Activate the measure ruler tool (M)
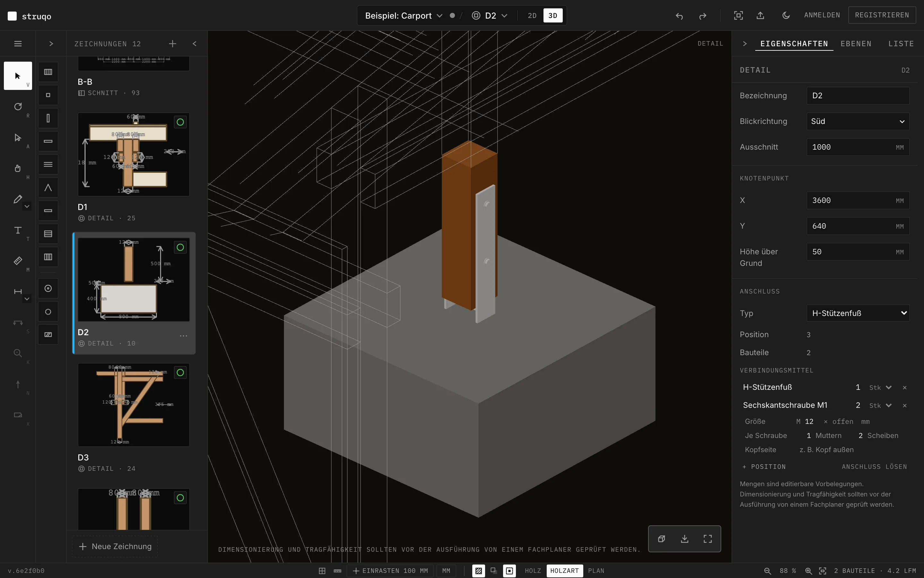 tap(18, 261)
